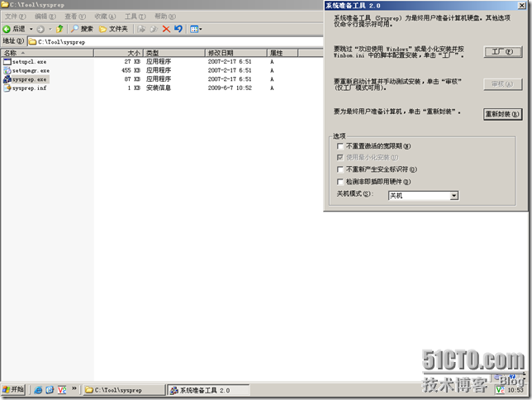Open the 收藏(A) menu
Viewport: 532px width, 400px height.
pyautogui.click(x=105, y=17)
